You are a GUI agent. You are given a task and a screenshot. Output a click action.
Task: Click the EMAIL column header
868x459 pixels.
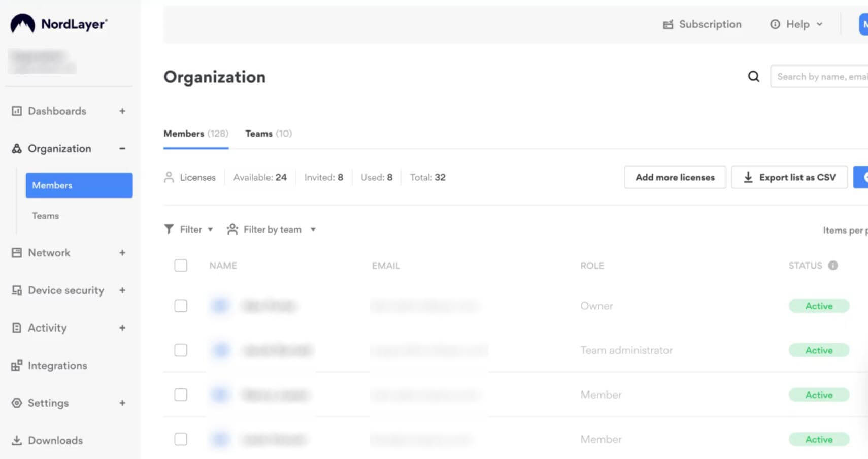(386, 266)
